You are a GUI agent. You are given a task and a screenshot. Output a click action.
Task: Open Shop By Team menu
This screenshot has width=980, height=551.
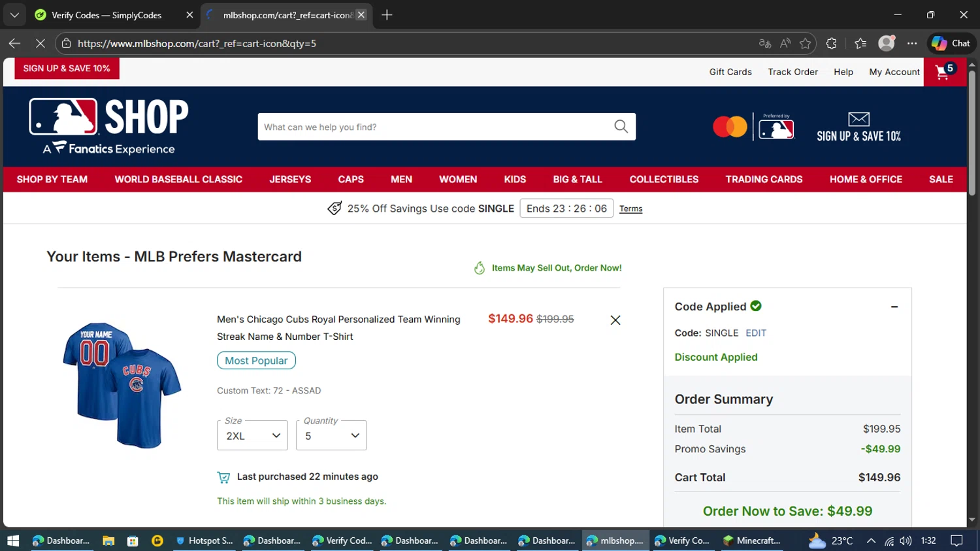click(52, 179)
